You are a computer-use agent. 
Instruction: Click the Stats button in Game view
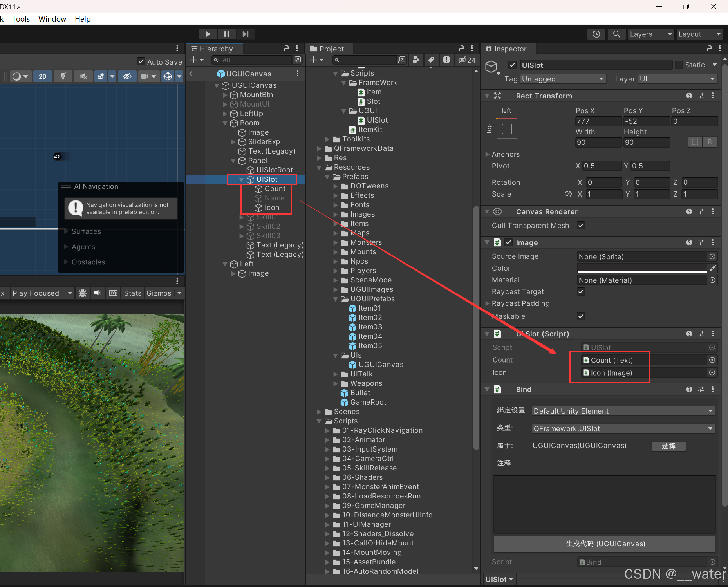[x=132, y=293]
